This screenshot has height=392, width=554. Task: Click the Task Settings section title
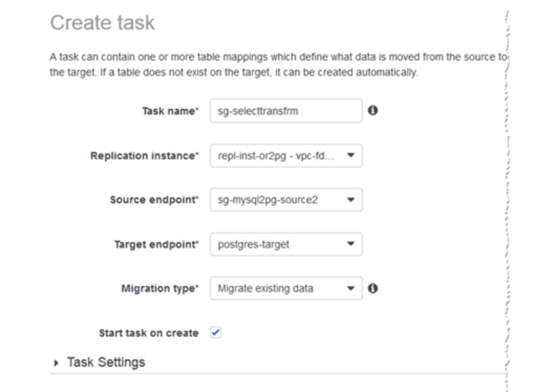(105, 362)
